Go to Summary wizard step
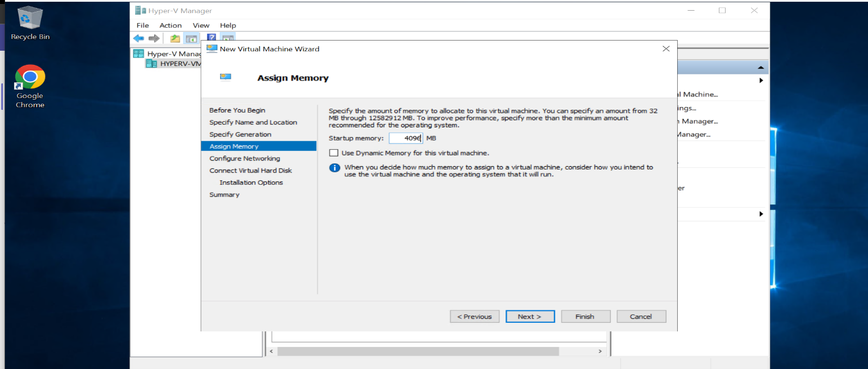The width and height of the screenshot is (868, 369). coord(225,194)
